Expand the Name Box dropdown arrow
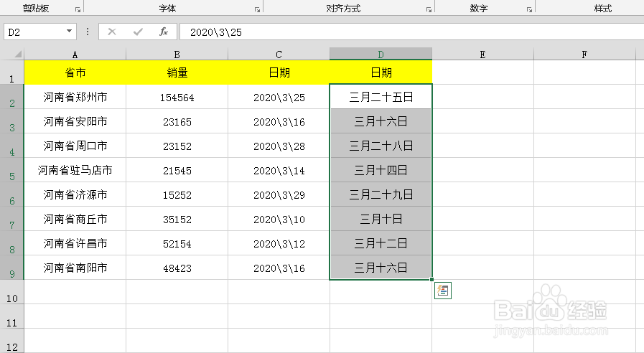The image size is (644, 353). [x=70, y=32]
